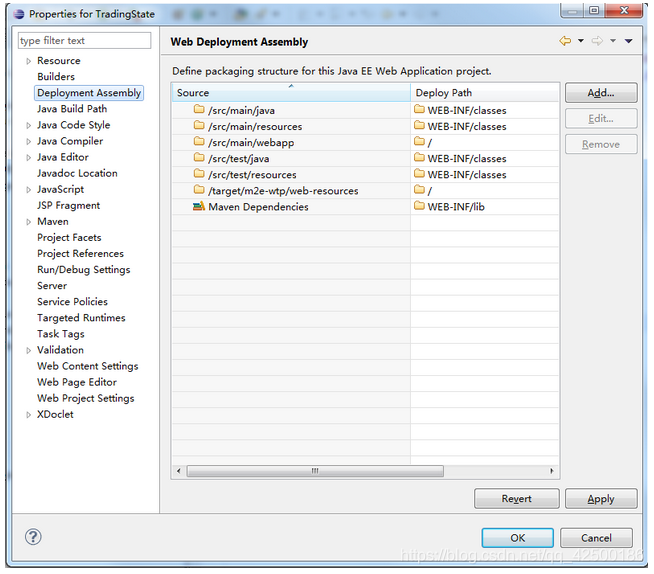Click the Edit... button
The image size is (654, 574).
tap(601, 118)
